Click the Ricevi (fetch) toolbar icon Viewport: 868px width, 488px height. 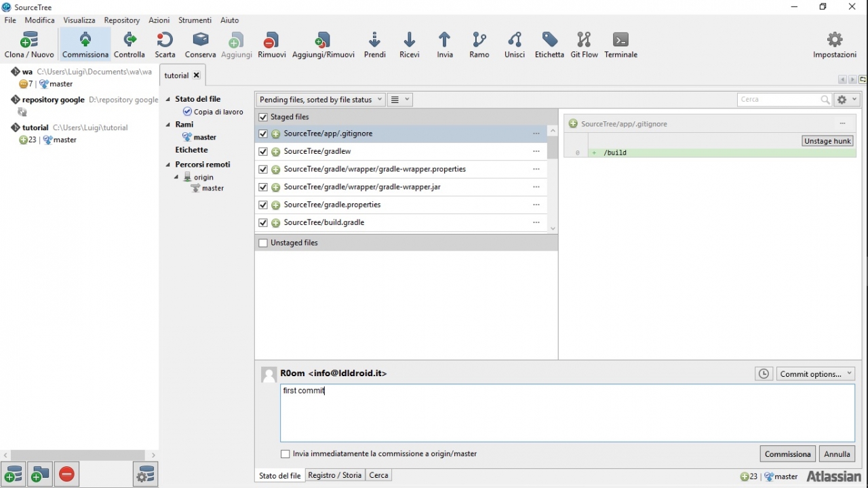click(410, 45)
